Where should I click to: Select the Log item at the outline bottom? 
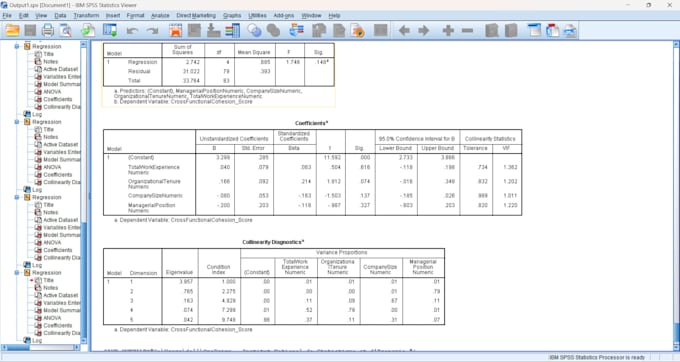[37, 341]
